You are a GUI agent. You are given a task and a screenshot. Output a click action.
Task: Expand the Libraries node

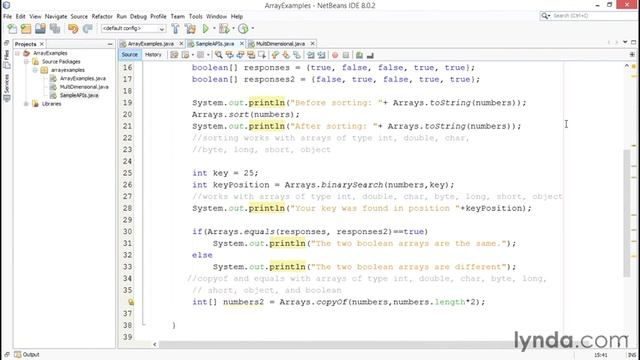click(26, 104)
